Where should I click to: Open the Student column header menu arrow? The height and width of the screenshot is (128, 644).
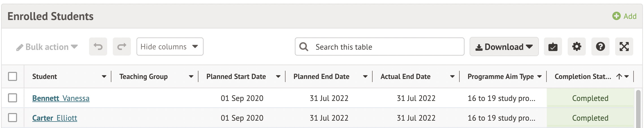pos(104,76)
